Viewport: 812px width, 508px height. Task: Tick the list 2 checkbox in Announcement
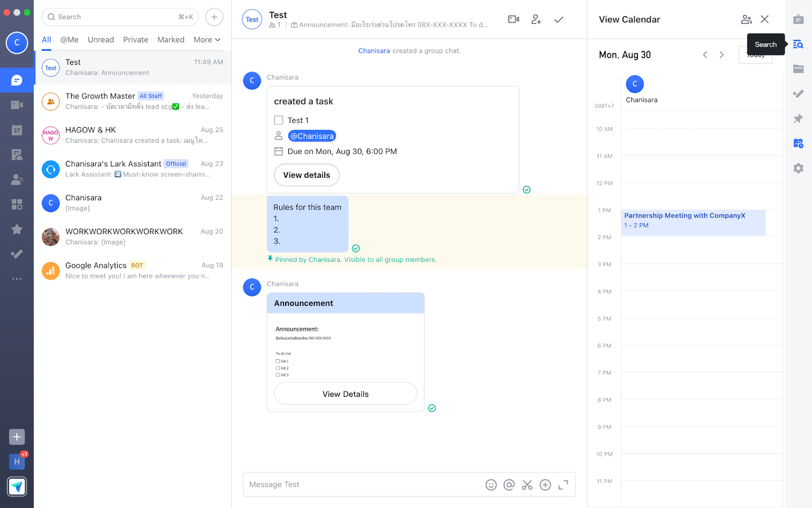(278, 368)
